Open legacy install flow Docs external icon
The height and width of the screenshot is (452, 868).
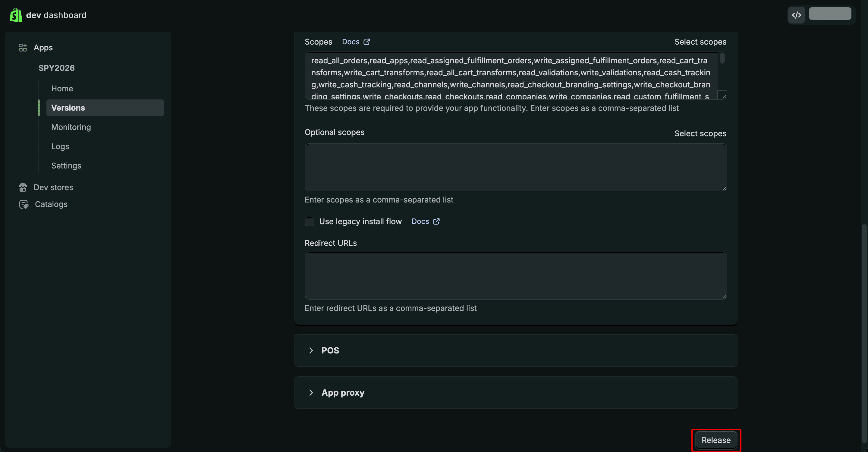(x=436, y=221)
